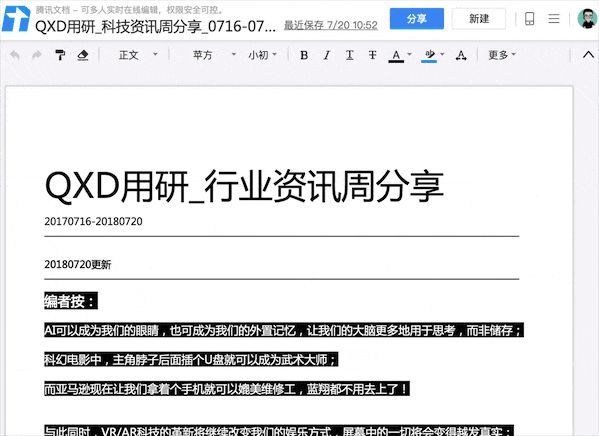599x436 pixels.
Task: Clear formatting with eraser icon
Action: (x=83, y=55)
